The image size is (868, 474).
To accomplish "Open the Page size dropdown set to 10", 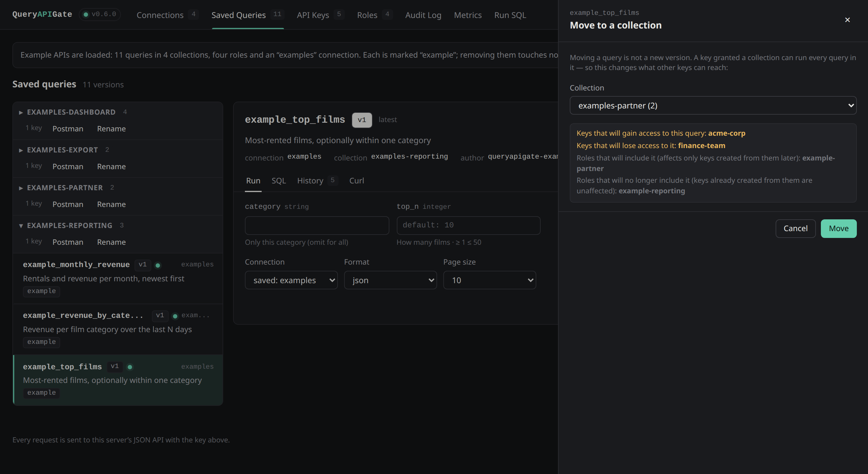I will click(x=489, y=280).
